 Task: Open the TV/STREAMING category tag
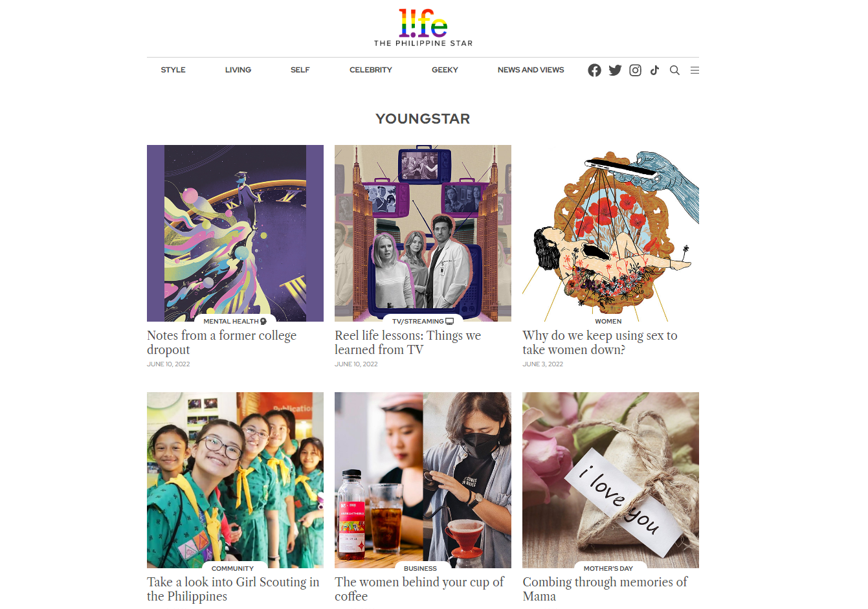(x=423, y=321)
